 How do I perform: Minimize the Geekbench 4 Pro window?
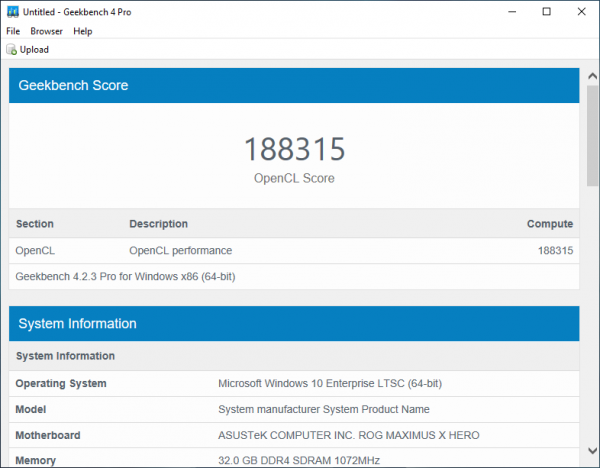(x=511, y=11)
